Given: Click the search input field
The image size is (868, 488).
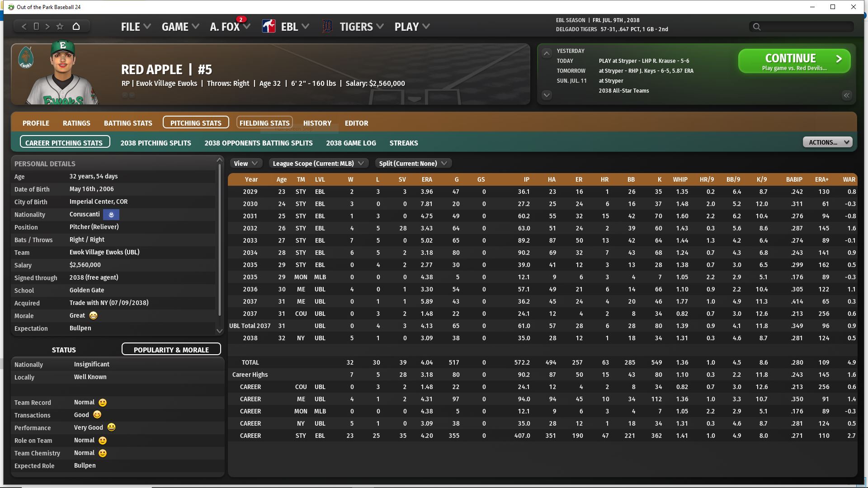Looking at the screenshot, I should click(805, 27).
